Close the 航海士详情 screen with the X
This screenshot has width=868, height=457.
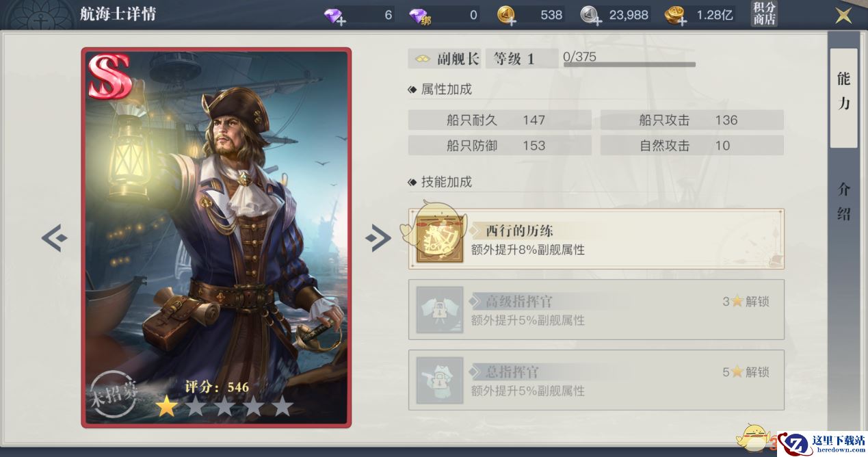tap(844, 14)
